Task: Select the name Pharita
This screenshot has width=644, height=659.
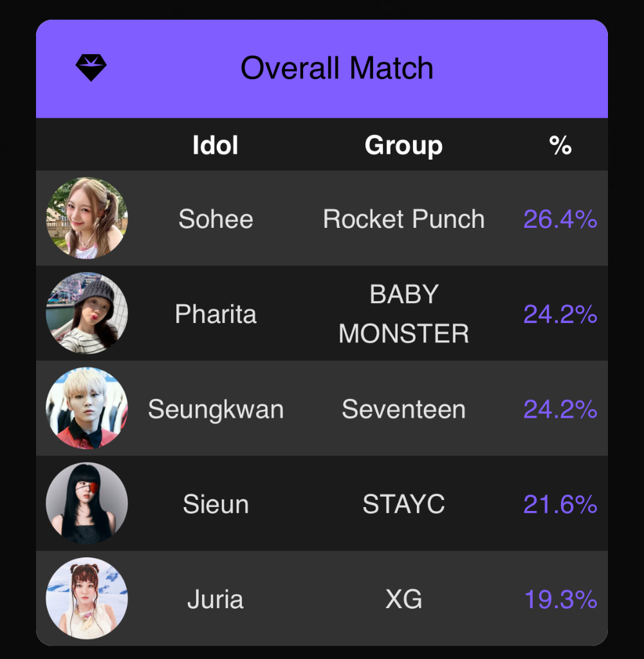Action: click(x=216, y=314)
